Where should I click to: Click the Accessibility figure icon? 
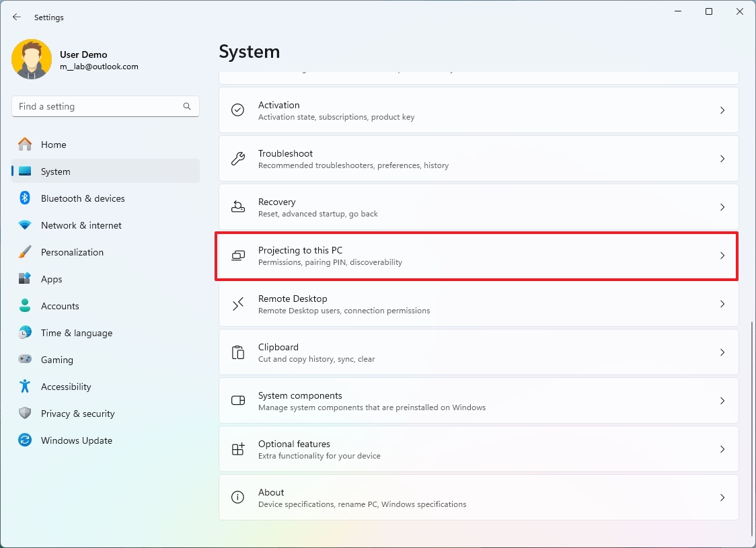(25, 386)
